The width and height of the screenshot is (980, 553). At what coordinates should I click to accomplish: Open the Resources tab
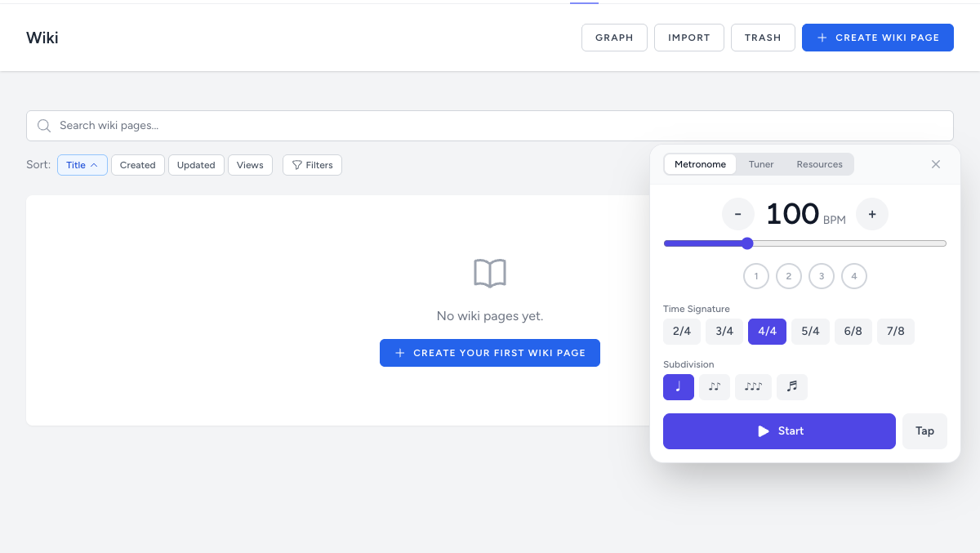pyautogui.click(x=819, y=164)
